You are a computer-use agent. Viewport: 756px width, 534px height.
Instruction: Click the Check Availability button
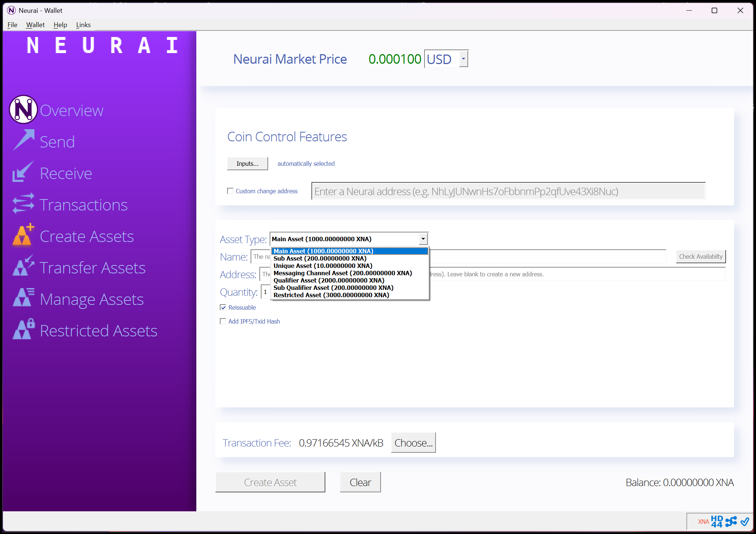[700, 256]
